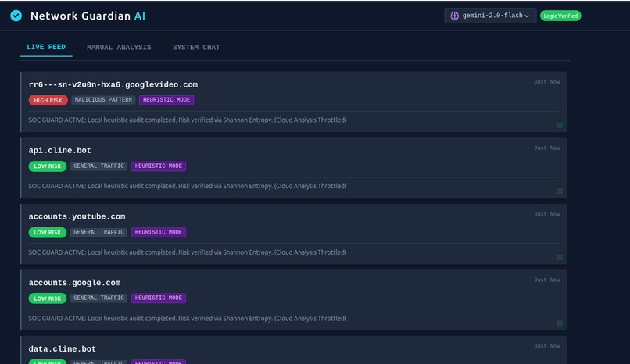Click green status square on api.cline.bot card

pos(560,191)
